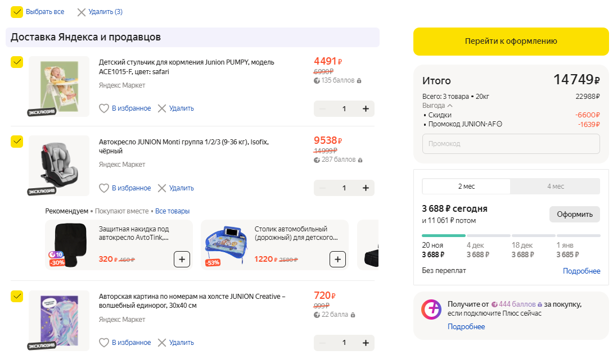Screen dimensions: 613x364
Task: Open Все товары recommendations list
Action: pyautogui.click(x=172, y=211)
